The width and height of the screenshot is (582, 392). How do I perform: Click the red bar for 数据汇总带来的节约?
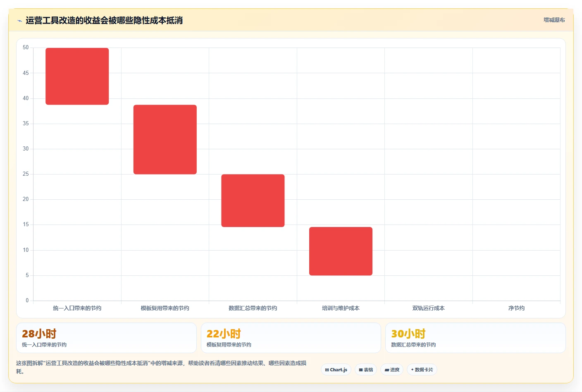click(x=253, y=201)
